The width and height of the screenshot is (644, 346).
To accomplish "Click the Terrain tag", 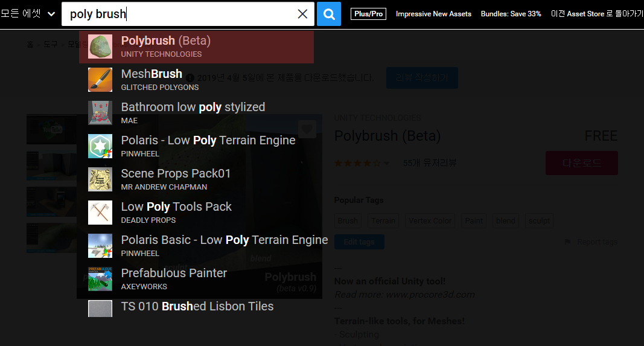I will 383,221.
